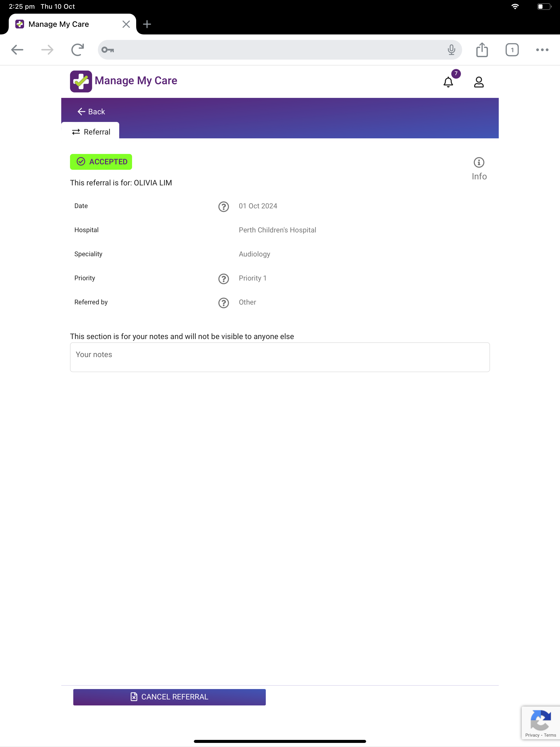Click the Manage My Care header title

pyautogui.click(x=136, y=81)
